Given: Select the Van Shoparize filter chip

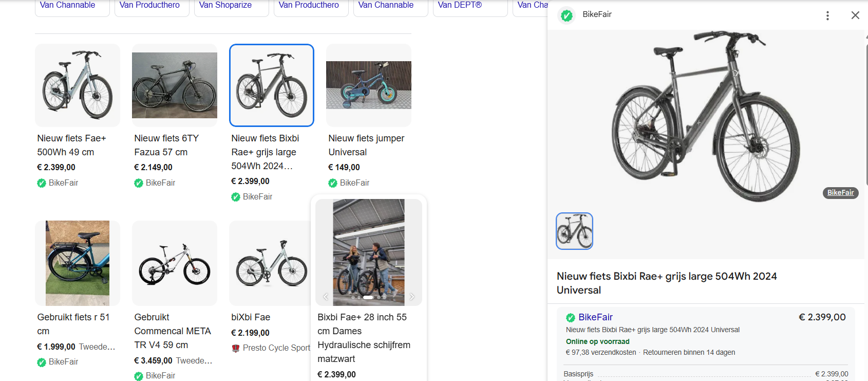Looking at the screenshot, I should (x=231, y=7).
